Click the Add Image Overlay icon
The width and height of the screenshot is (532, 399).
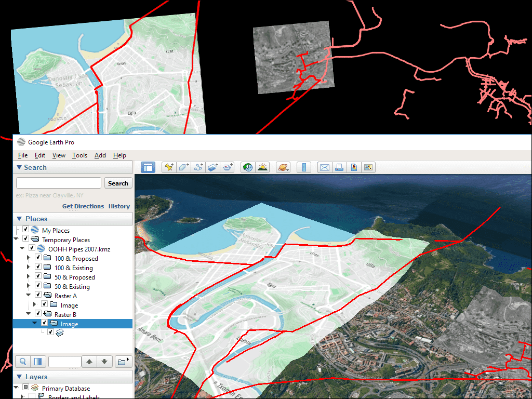[212, 167]
